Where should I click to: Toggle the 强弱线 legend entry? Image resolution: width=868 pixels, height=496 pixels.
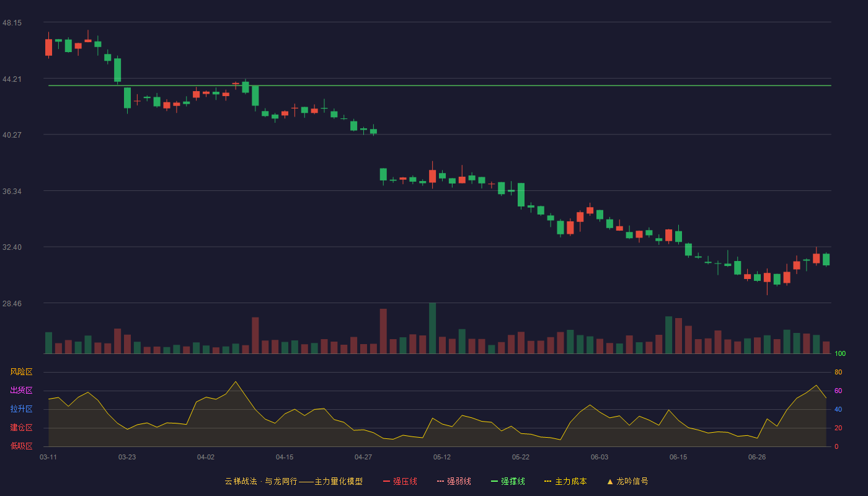pos(454,481)
